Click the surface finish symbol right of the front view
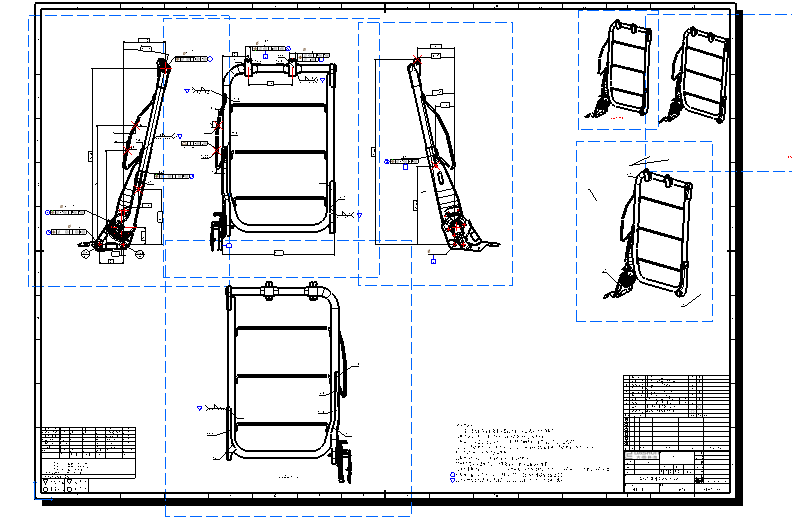 [x=358, y=214]
